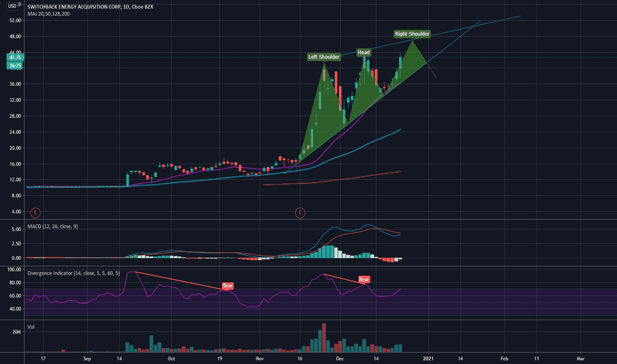Click the 'Mar' date on time axis
This screenshot has width=617, height=364.
point(581,359)
